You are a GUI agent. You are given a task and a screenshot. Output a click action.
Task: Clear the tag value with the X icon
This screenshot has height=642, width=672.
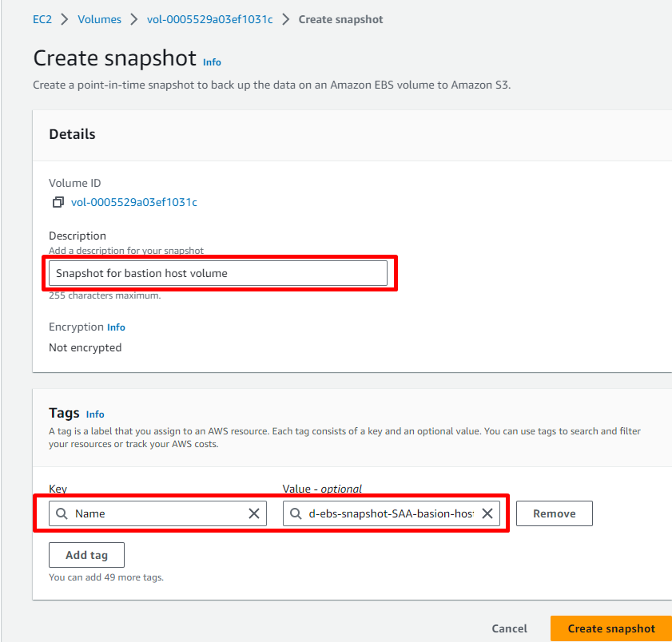click(487, 513)
